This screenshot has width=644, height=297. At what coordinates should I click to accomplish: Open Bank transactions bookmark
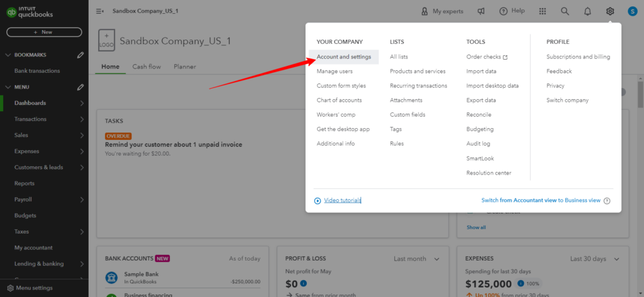37,71
